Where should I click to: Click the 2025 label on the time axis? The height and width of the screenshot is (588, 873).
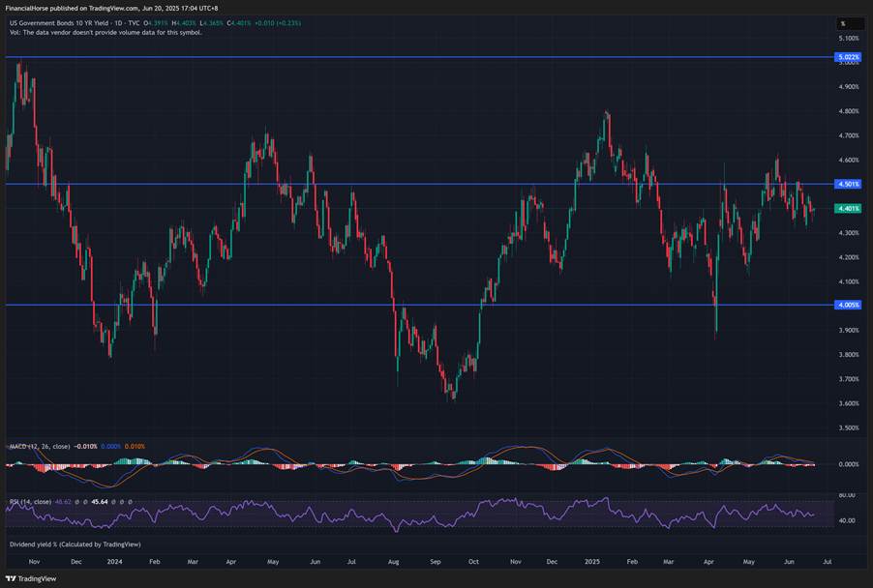tap(592, 562)
